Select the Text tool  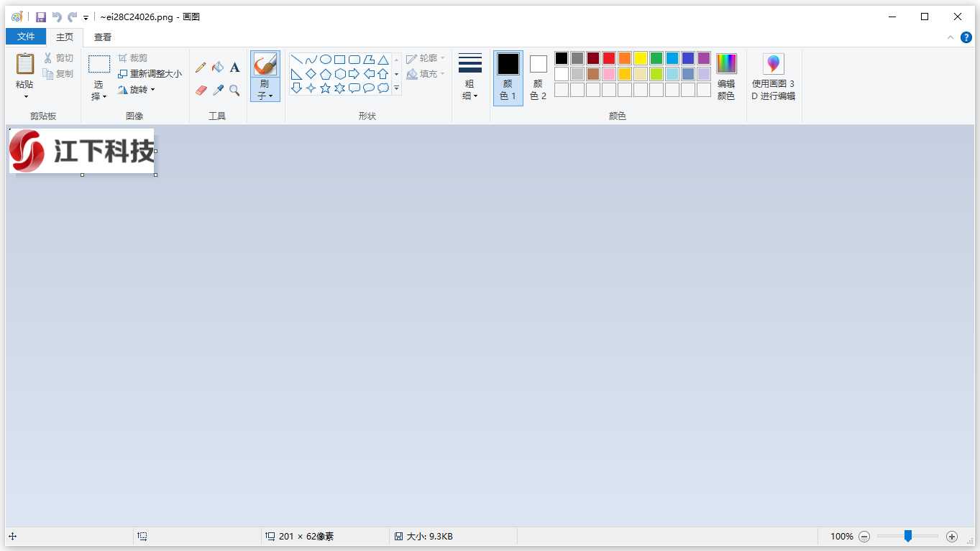(234, 68)
